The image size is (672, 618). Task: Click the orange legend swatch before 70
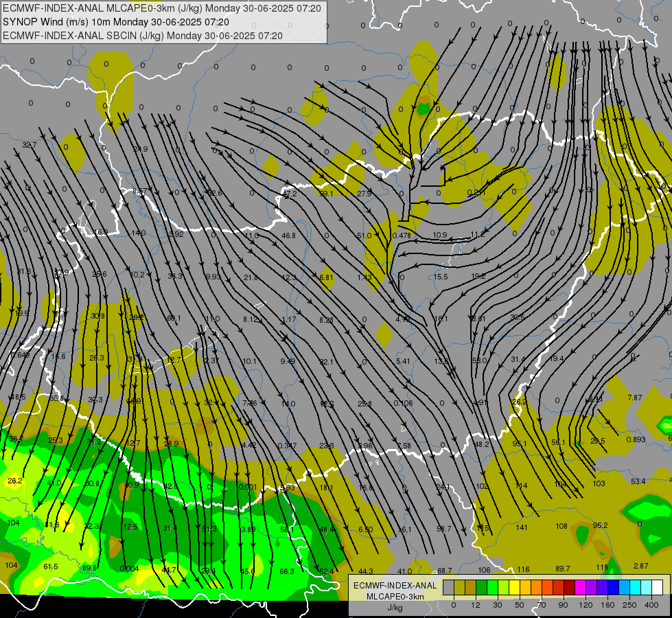pos(537,587)
